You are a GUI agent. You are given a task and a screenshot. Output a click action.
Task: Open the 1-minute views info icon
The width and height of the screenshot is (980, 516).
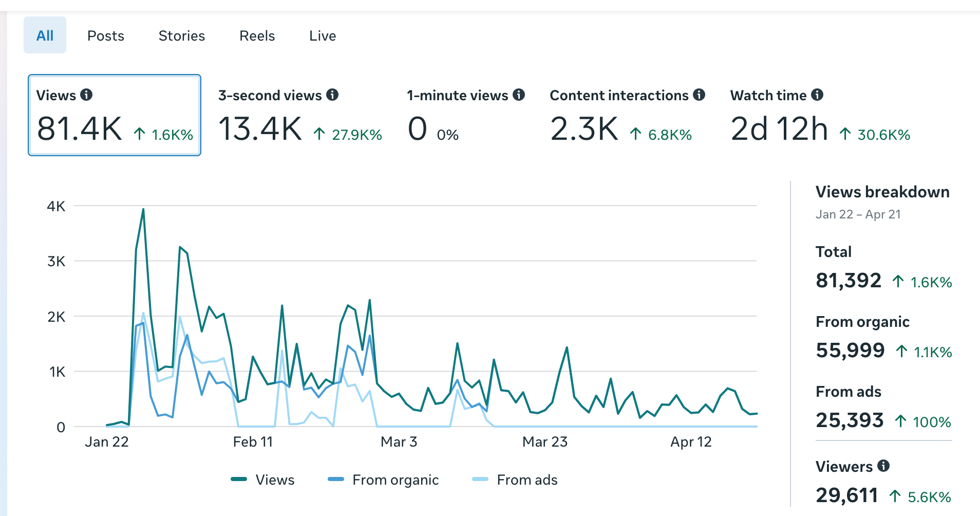pyautogui.click(x=519, y=95)
